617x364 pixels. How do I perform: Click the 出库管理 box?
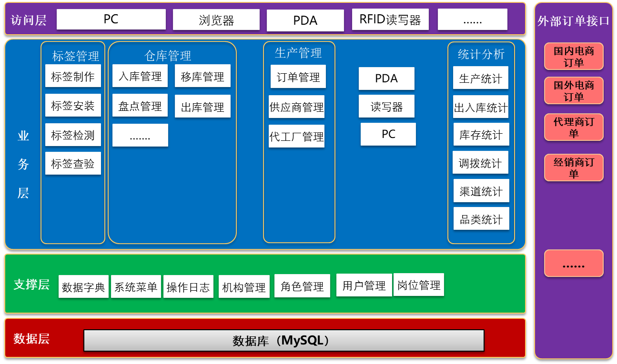pyautogui.click(x=202, y=106)
